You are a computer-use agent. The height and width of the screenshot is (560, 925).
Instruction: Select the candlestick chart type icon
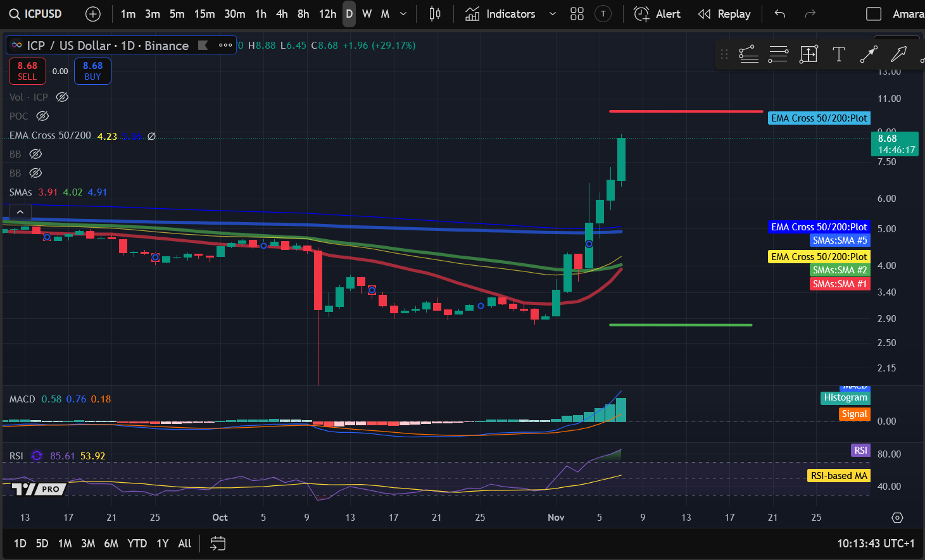435,13
